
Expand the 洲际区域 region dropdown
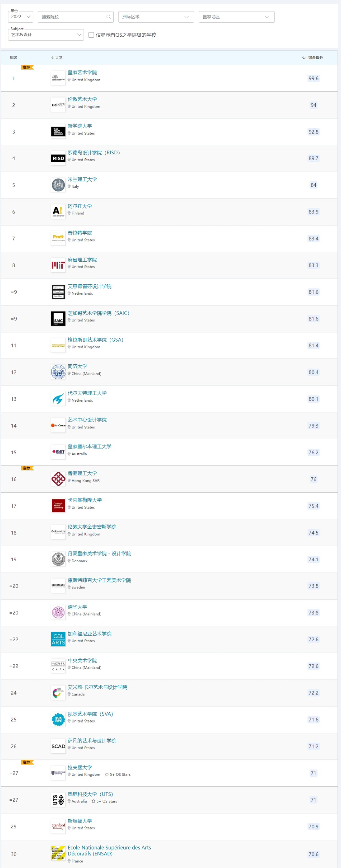pyautogui.click(x=156, y=17)
